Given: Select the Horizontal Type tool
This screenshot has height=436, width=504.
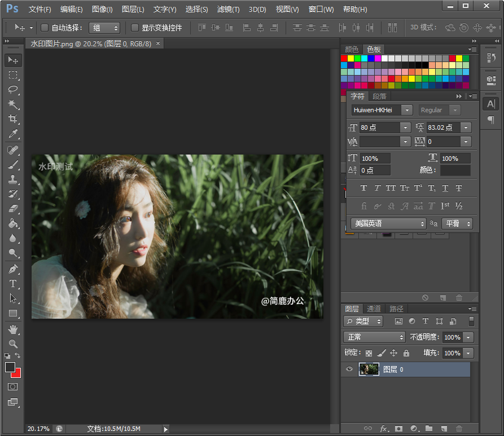Looking at the screenshot, I should (x=13, y=284).
